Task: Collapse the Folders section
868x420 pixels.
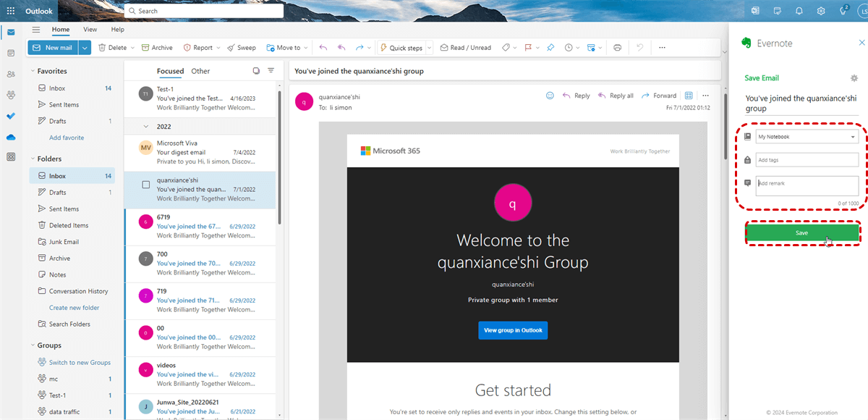Action: (x=33, y=159)
